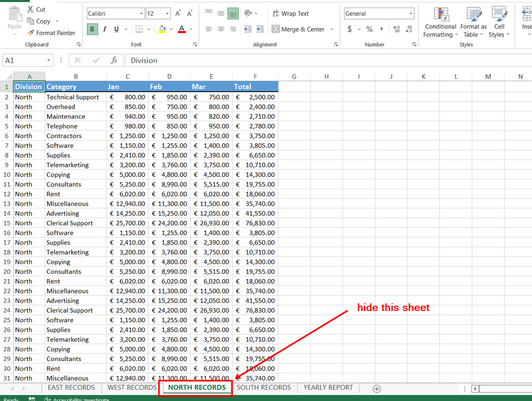The height and width of the screenshot is (401, 532).
Task: Expand fill color options arrow
Action: 171,29
